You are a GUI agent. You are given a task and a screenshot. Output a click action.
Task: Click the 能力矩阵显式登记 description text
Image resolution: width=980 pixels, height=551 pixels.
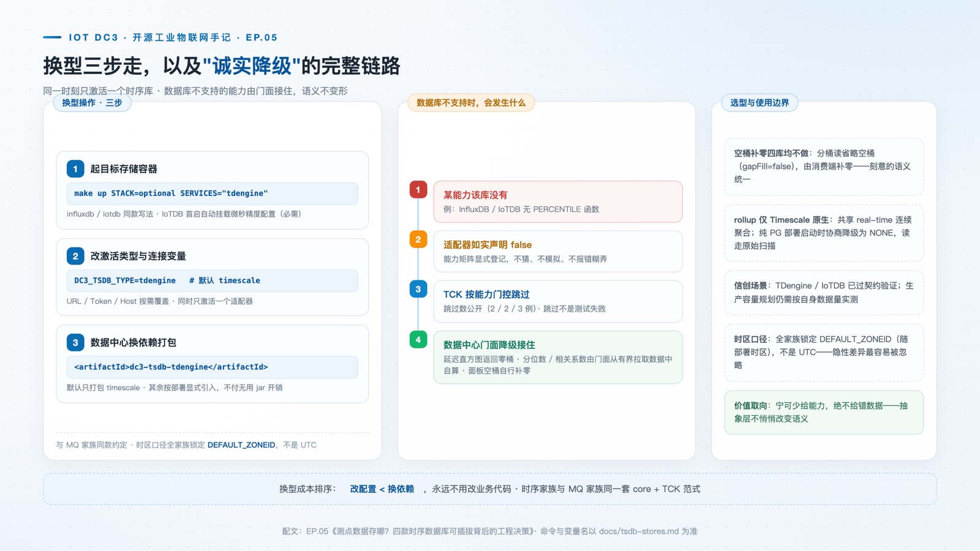pos(525,259)
